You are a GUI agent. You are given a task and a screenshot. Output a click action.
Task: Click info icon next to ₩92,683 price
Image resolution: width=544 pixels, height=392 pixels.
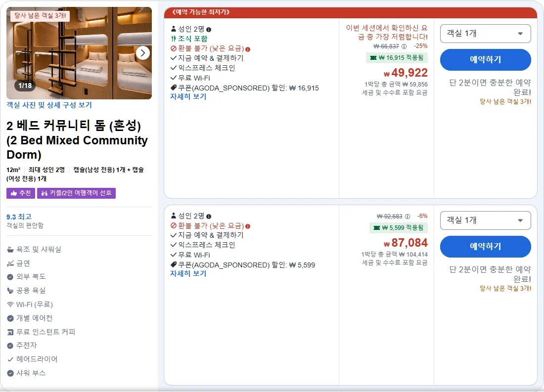click(408, 217)
